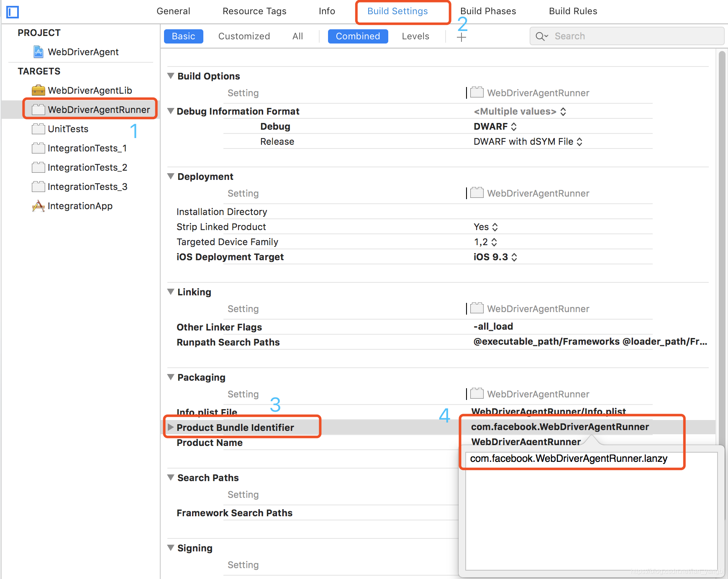Open the Info tab

coord(327,11)
